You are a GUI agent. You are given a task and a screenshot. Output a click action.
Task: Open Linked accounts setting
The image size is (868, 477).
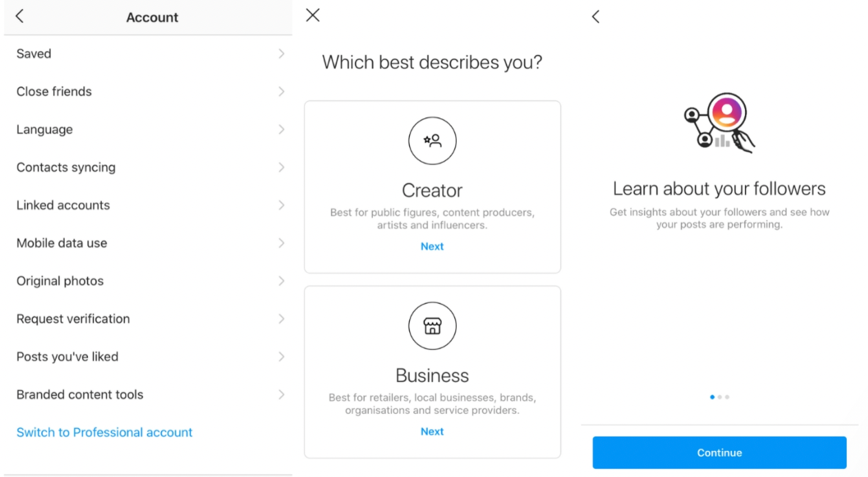(148, 205)
